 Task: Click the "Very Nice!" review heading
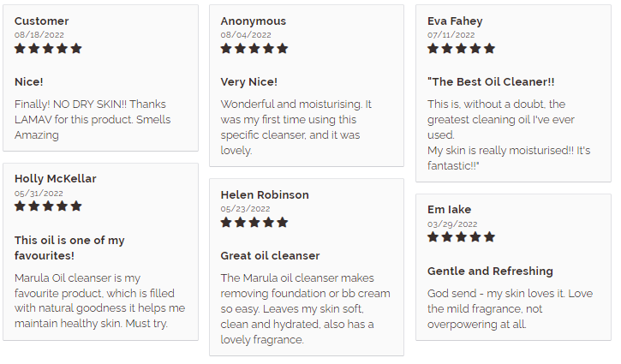click(x=248, y=82)
